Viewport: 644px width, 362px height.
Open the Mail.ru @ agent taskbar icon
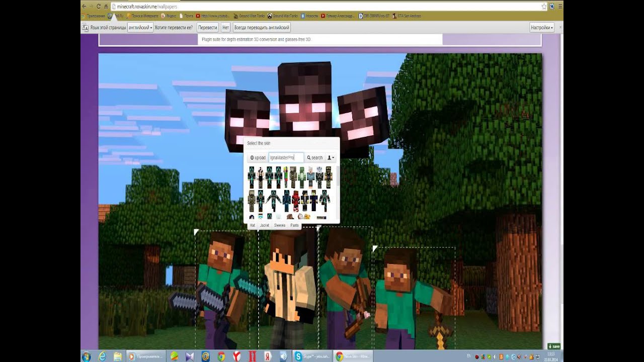coord(205,356)
